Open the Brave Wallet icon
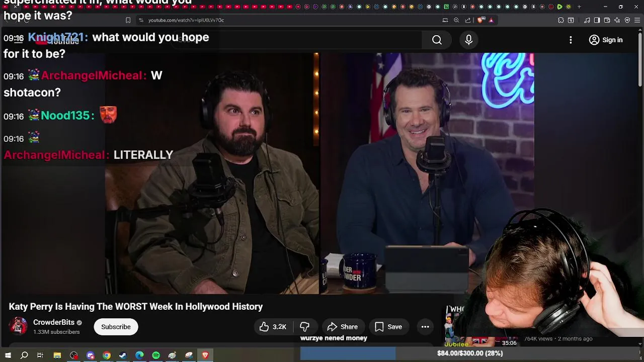The height and width of the screenshot is (362, 644). [607, 20]
